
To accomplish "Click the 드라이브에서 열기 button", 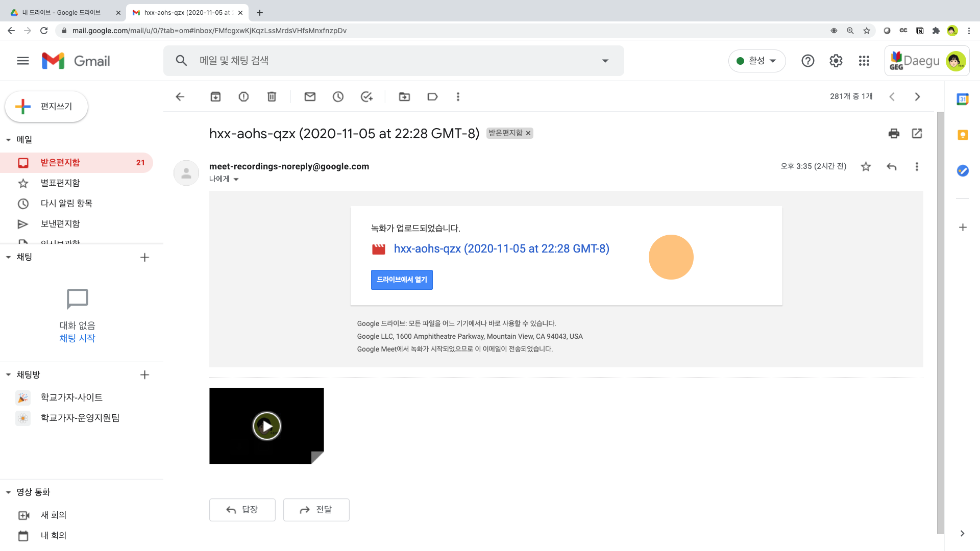I will click(402, 280).
